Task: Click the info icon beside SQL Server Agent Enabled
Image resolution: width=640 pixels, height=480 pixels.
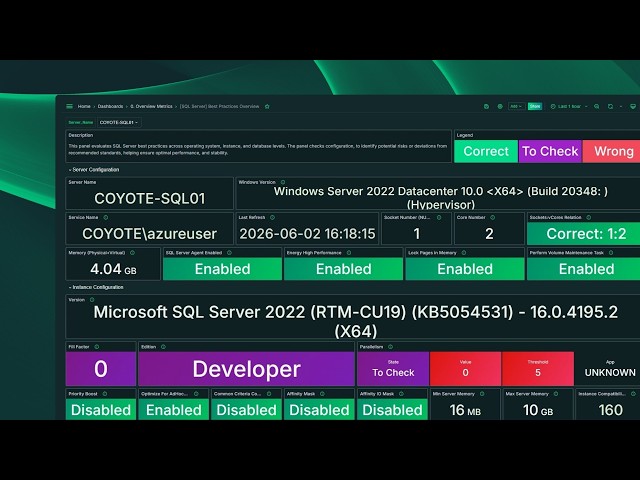Action: [229, 253]
